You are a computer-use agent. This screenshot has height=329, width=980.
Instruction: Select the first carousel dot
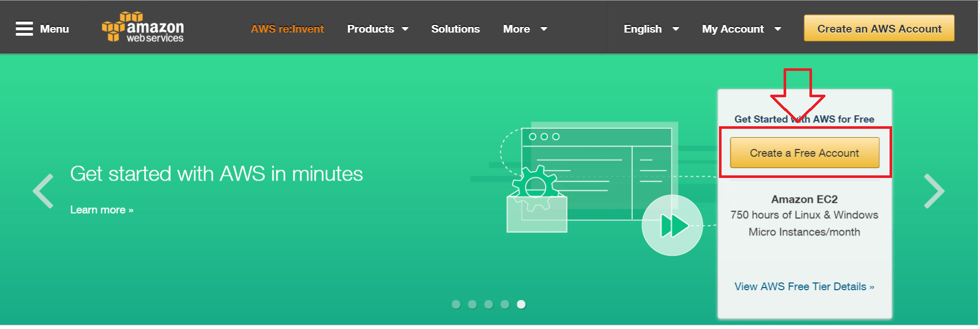pyautogui.click(x=456, y=304)
